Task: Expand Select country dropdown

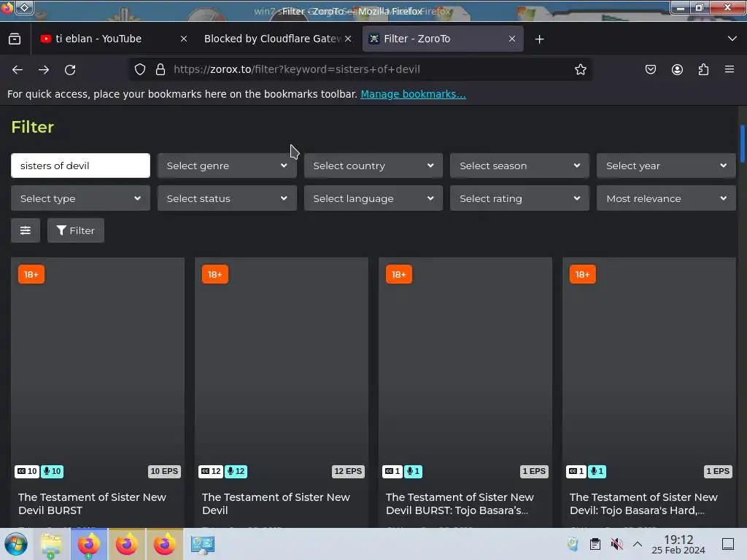Action: (373, 166)
